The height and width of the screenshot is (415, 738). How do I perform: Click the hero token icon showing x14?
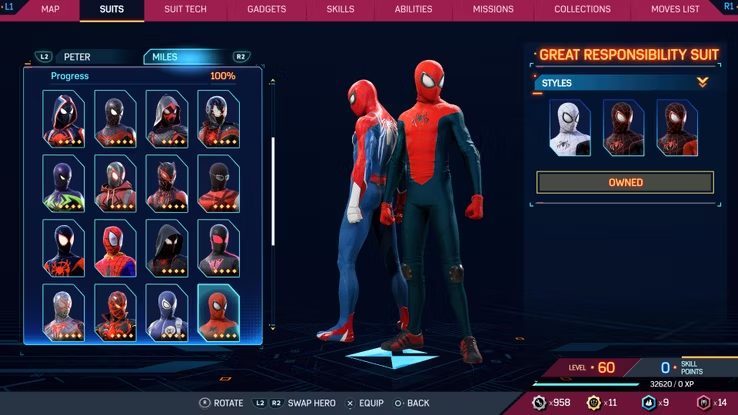703,402
